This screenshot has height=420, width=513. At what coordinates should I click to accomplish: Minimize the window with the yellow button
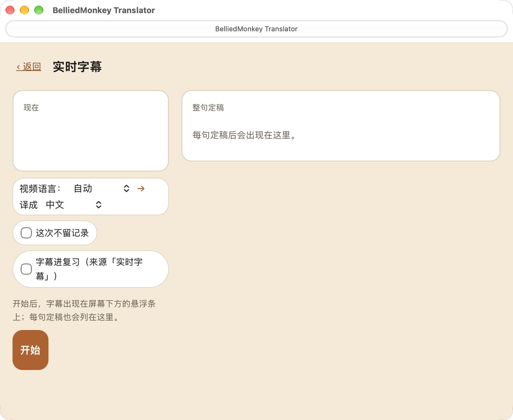pyautogui.click(x=24, y=10)
